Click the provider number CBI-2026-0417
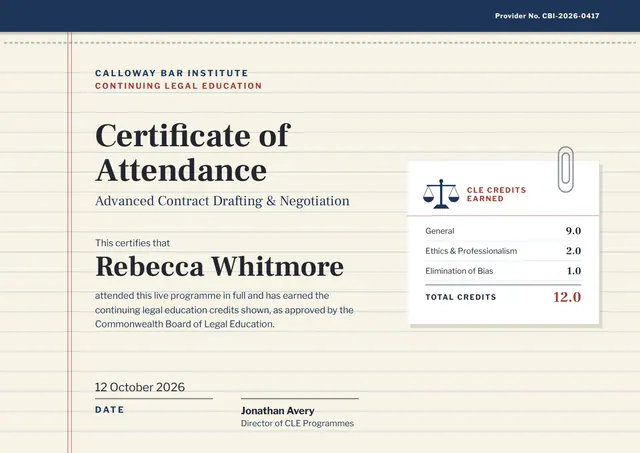The image size is (640, 453). click(571, 16)
